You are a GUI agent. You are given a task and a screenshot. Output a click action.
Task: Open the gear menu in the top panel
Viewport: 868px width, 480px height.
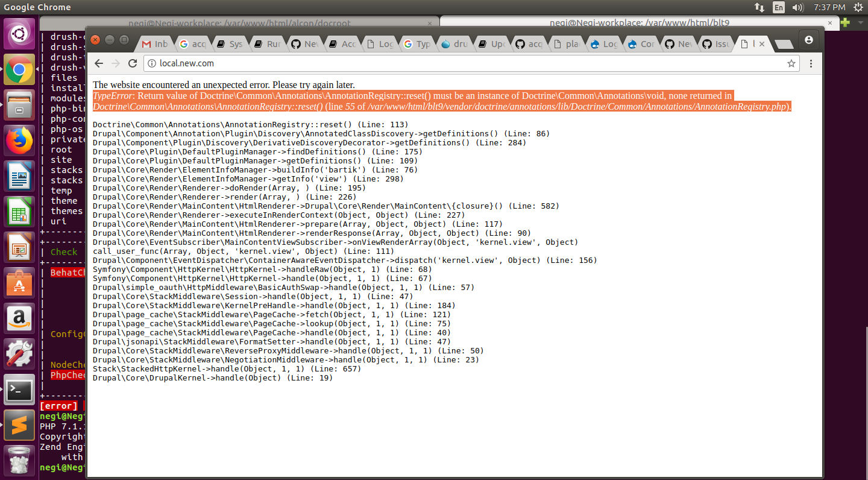coord(858,7)
